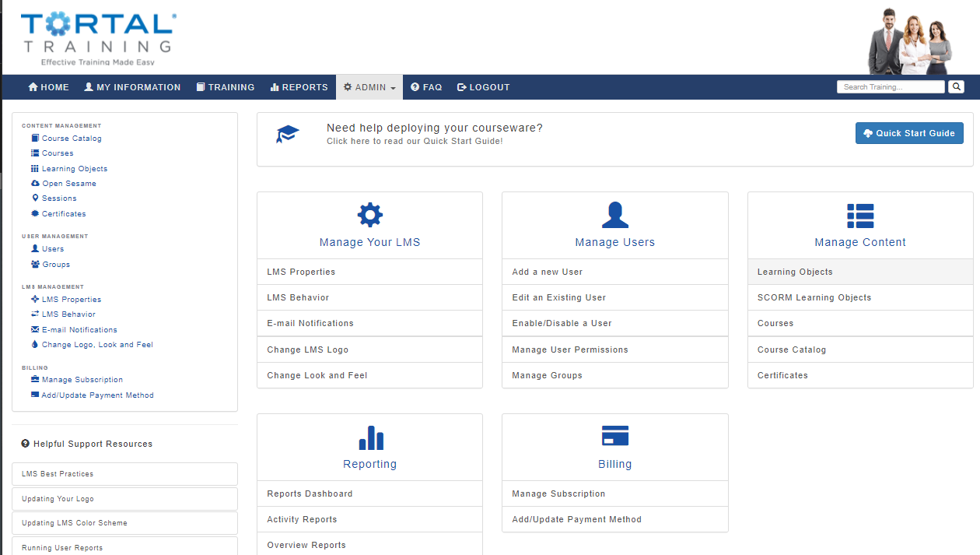980x555 pixels.
Task: Open LMS Properties in Manage Your LMS card
Action: pos(369,272)
